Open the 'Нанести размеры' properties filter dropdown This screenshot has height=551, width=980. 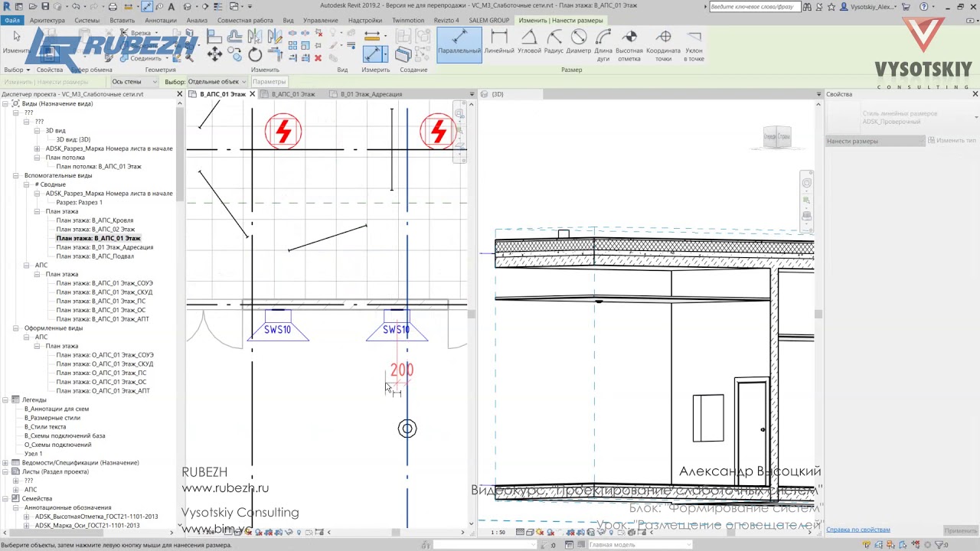[875, 141]
